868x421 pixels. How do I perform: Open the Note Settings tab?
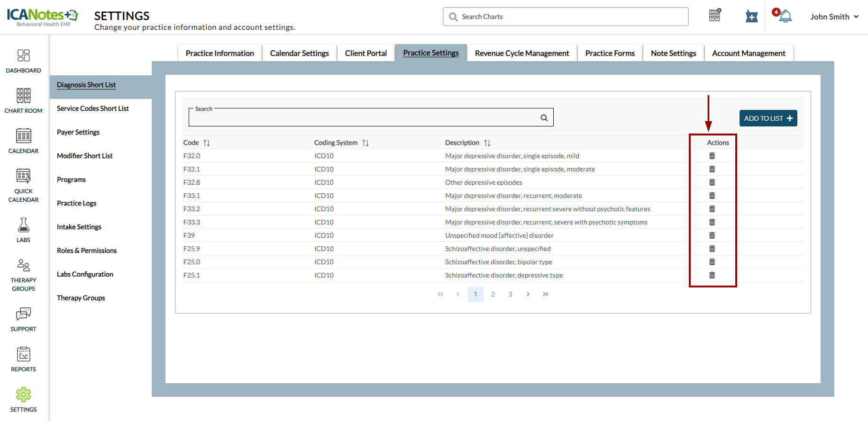coord(673,54)
